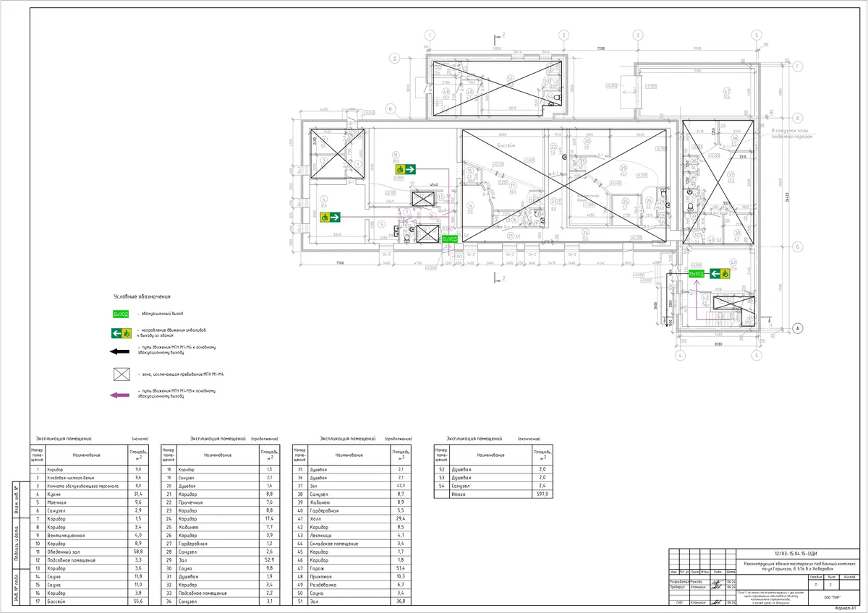The height and width of the screenshot is (613, 868).
Task: Click the wheelchair direction sign in the legend
Action: tap(120, 333)
